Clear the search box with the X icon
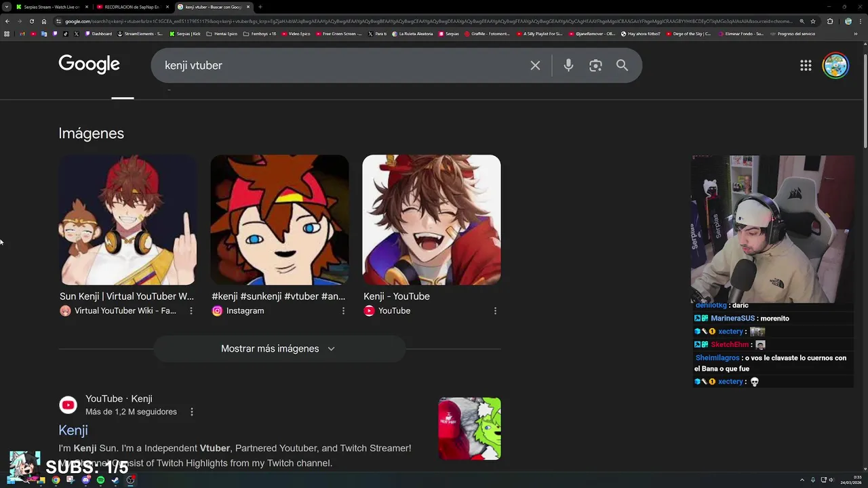868x488 pixels. 535,66
